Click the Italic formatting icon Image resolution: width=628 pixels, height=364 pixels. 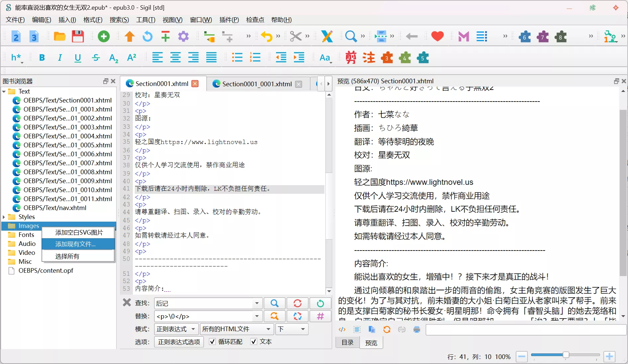point(60,58)
